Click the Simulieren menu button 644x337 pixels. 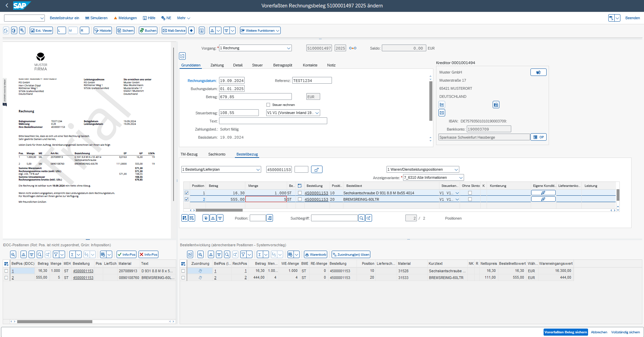point(96,18)
